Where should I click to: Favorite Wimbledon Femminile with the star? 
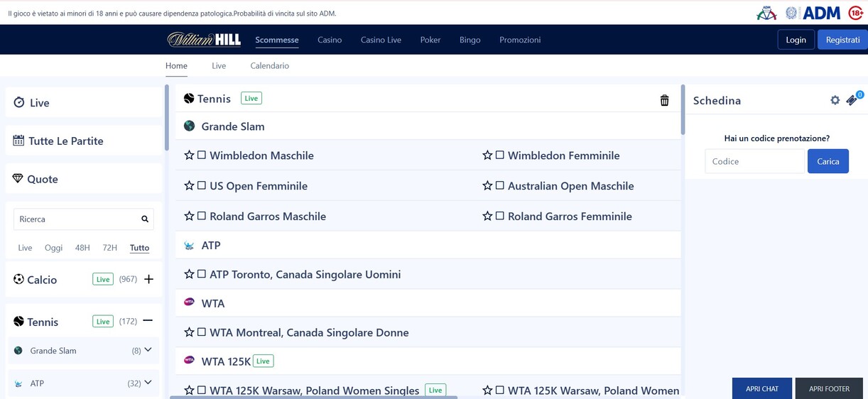click(487, 155)
